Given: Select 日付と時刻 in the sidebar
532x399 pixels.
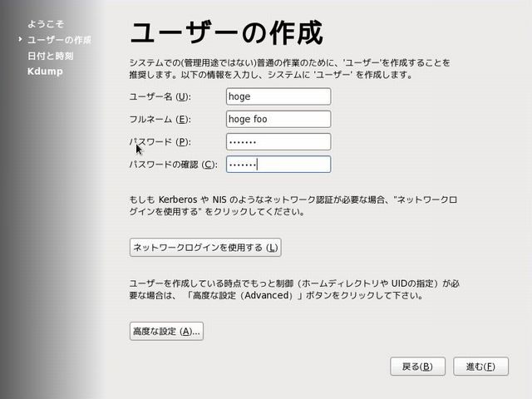Looking at the screenshot, I should point(50,56).
